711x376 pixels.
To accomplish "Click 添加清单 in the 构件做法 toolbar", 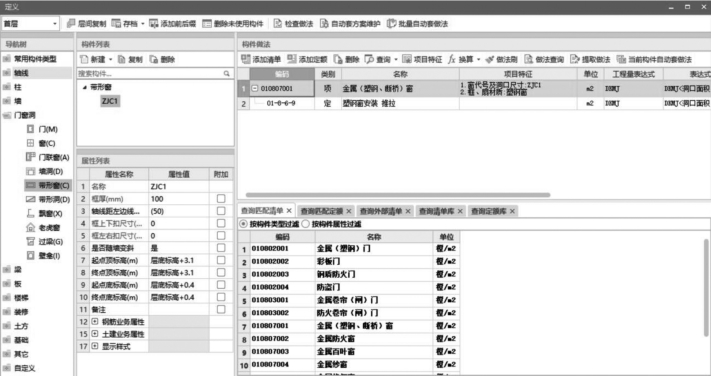I will click(x=261, y=59).
